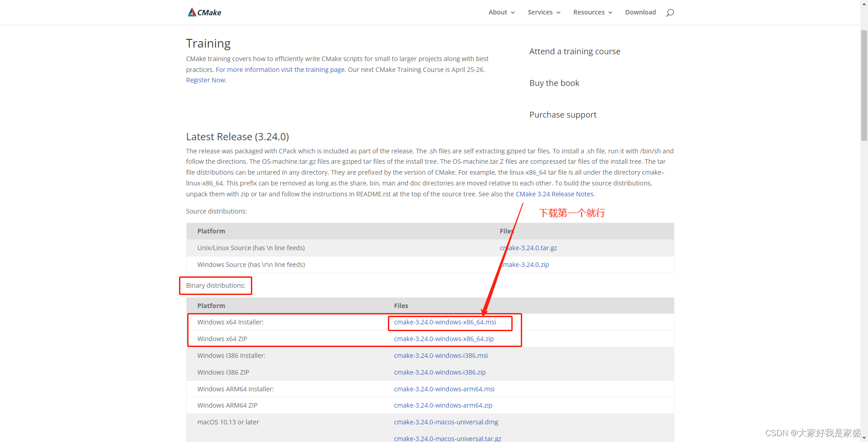Click the 'Binary distributions:' label
The image size is (868, 442).
click(216, 285)
